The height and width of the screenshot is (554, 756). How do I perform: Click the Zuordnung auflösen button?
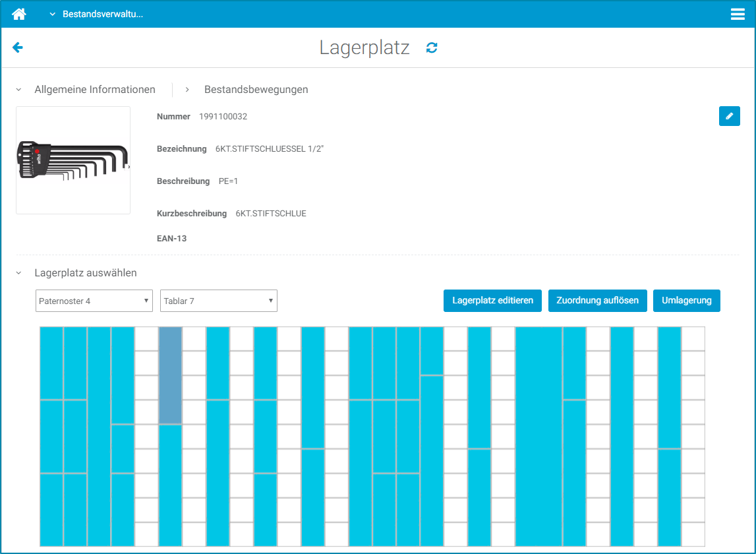tap(597, 301)
